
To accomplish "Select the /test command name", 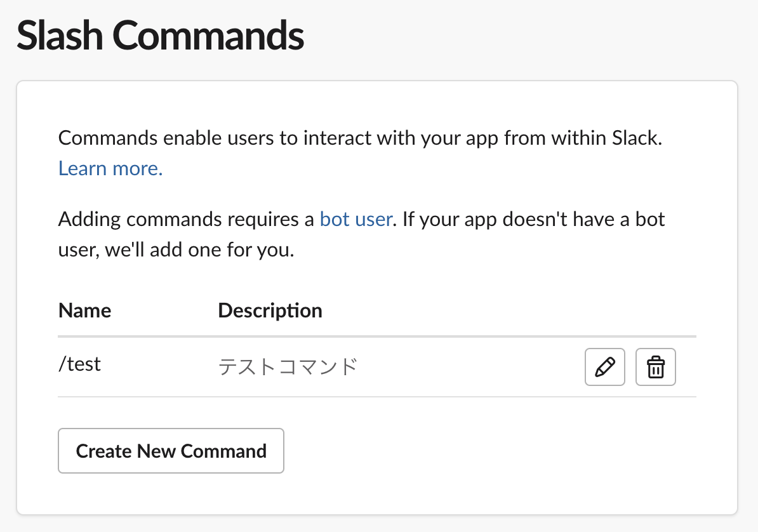I will click(x=79, y=364).
